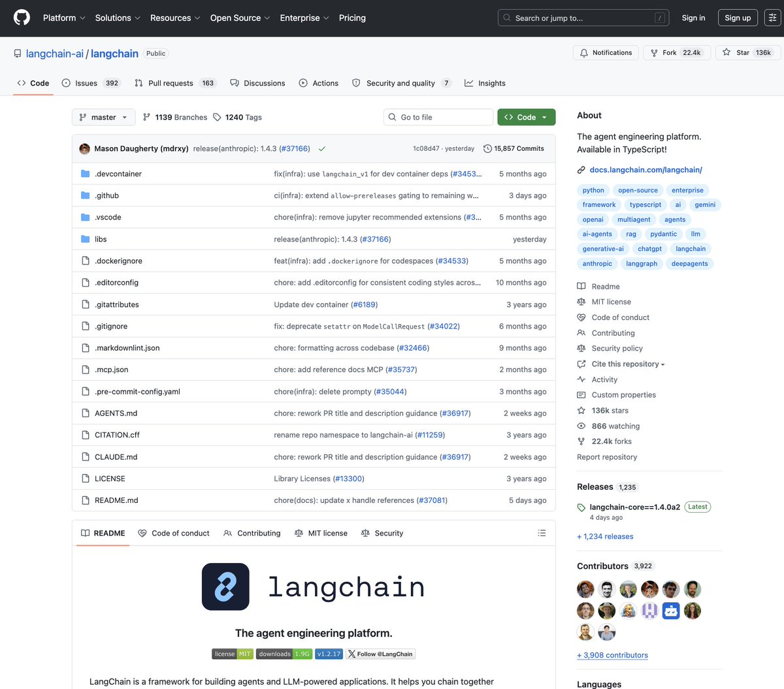Click the green check commit status icon
Screen dimensions: 784x689
click(322, 149)
